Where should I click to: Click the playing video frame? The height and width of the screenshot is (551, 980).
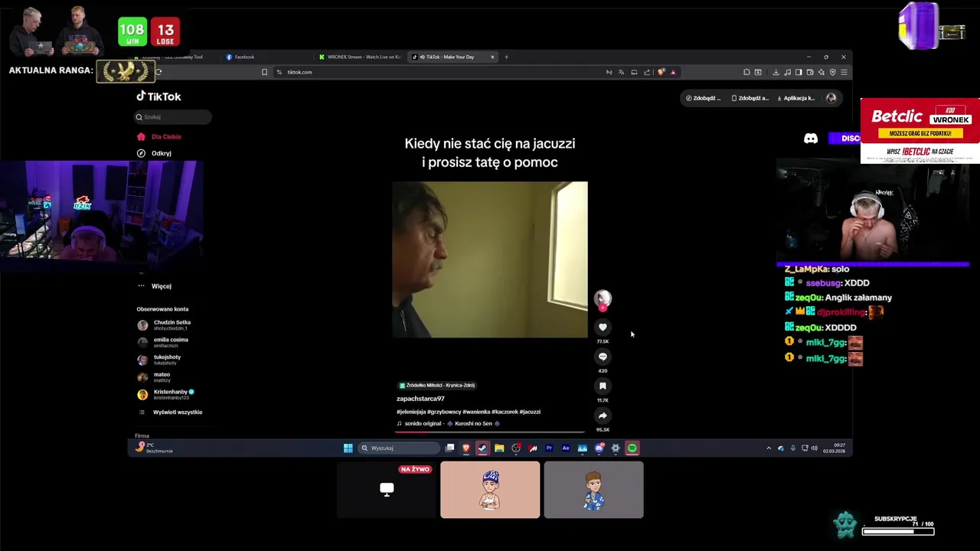coord(490,259)
